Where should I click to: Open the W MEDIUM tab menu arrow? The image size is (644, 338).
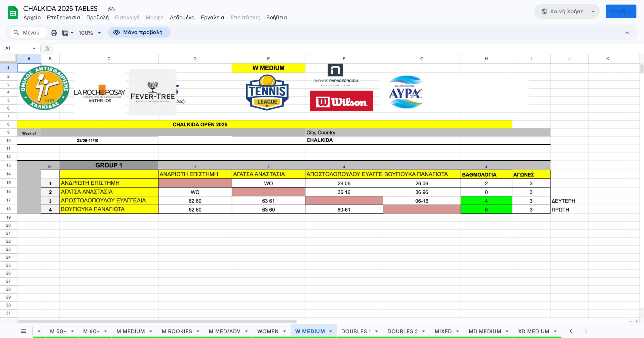pyautogui.click(x=331, y=331)
